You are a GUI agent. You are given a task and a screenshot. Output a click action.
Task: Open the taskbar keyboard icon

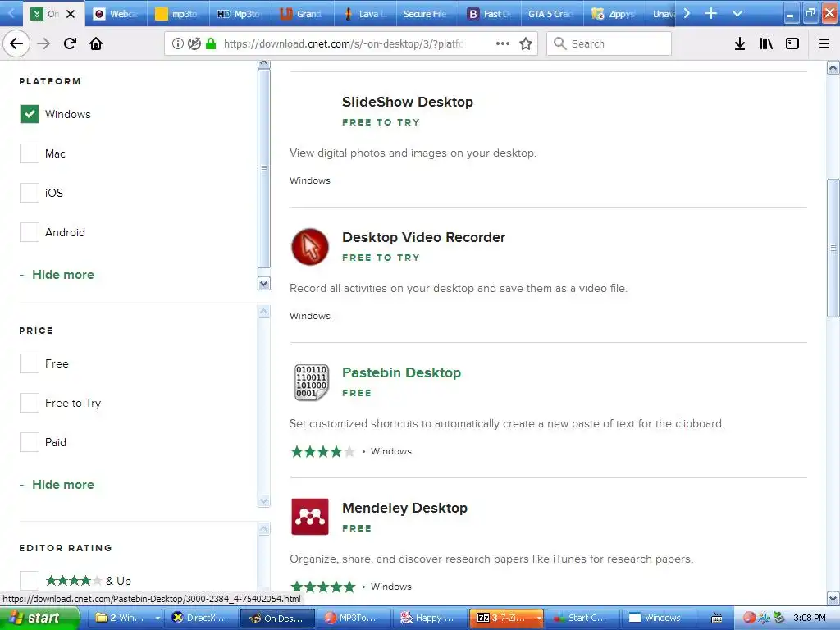coord(717,619)
